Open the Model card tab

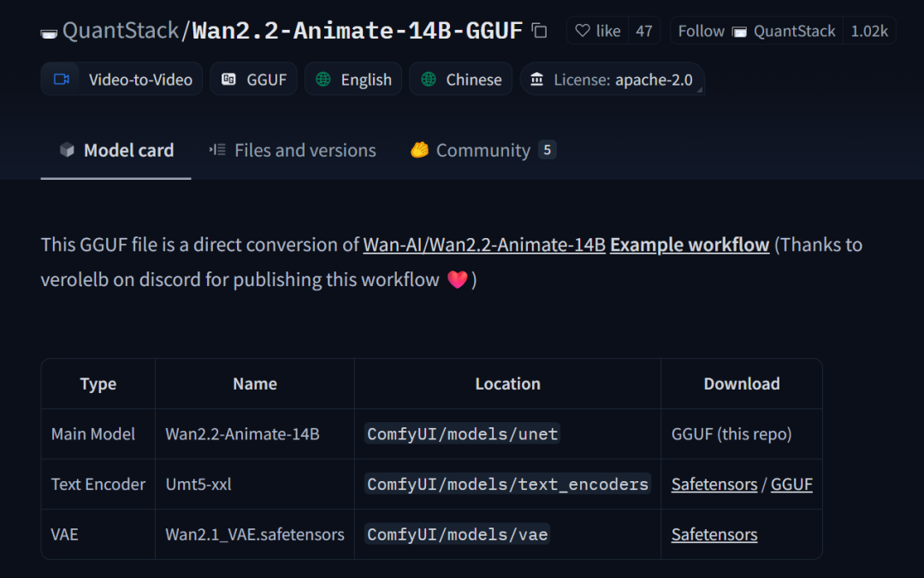click(x=116, y=151)
